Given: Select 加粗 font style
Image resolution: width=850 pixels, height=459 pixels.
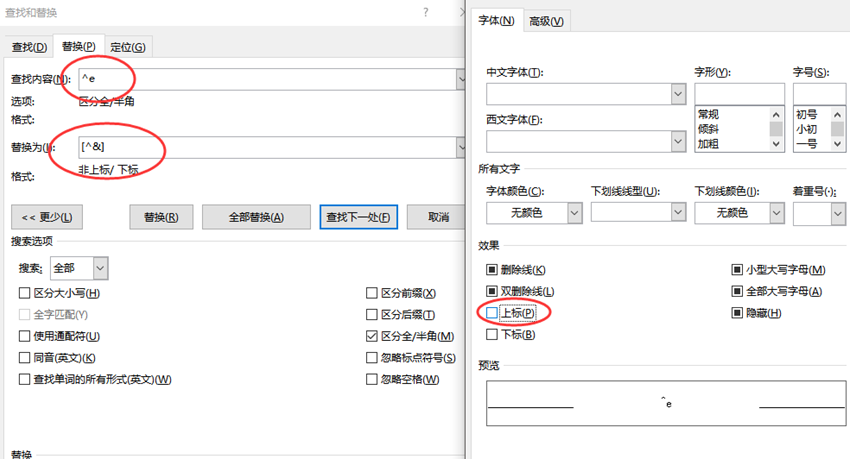Looking at the screenshot, I should pos(709,144).
